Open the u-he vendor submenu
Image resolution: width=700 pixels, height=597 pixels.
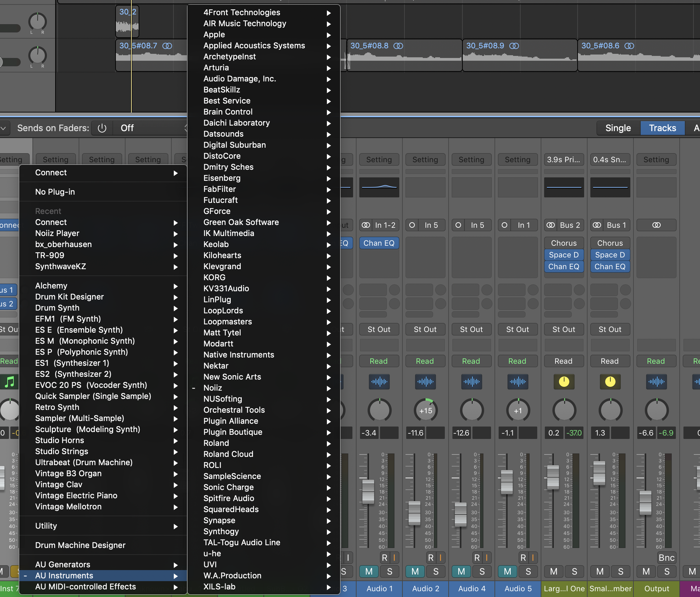coord(264,554)
